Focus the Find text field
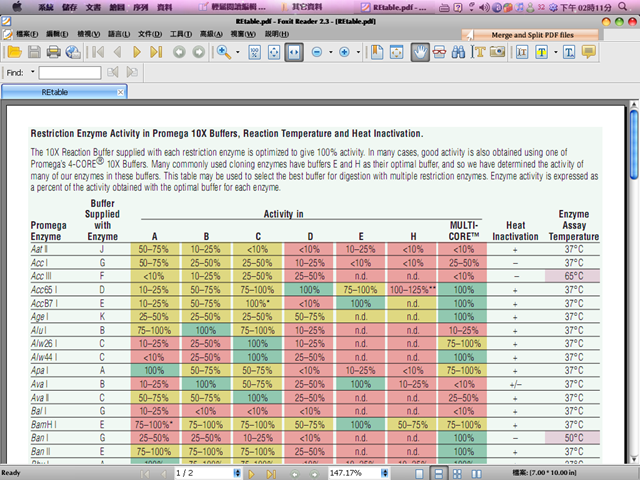The image size is (640, 480). [x=70, y=73]
